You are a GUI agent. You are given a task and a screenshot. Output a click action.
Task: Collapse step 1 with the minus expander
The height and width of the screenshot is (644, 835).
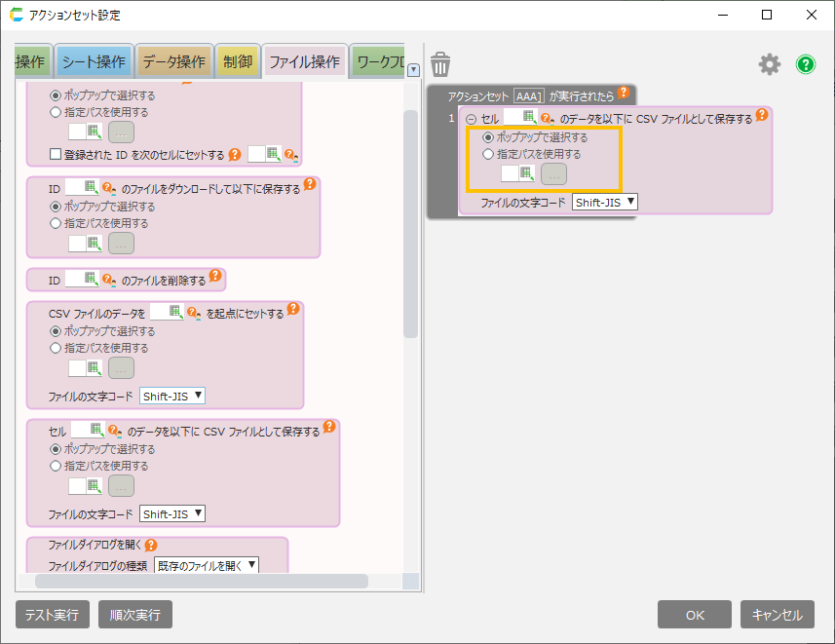(x=472, y=119)
